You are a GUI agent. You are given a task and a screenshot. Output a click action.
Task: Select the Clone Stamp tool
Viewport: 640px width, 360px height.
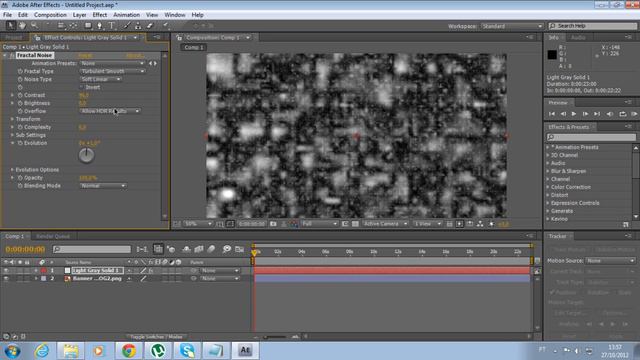[138, 26]
